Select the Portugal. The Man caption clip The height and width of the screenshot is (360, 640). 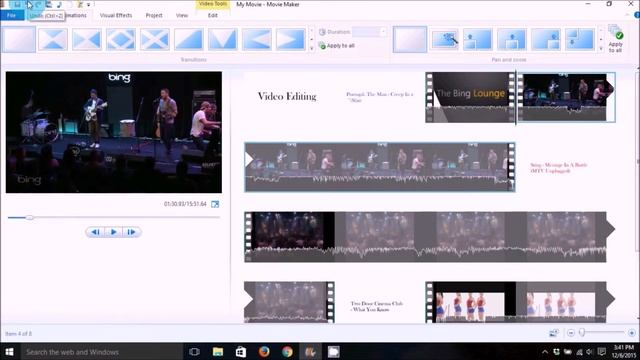pyautogui.click(x=380, y=97)
